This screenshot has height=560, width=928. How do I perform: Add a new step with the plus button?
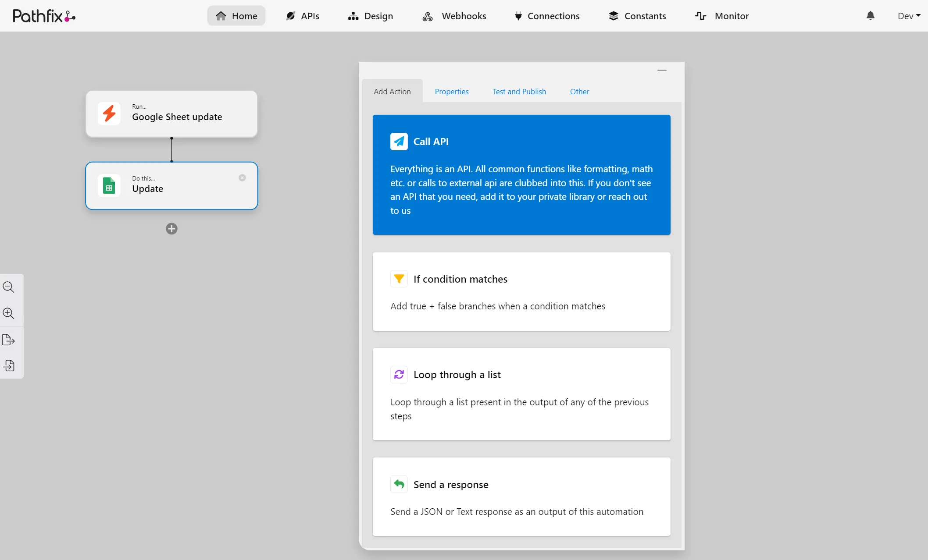(171, 229)
